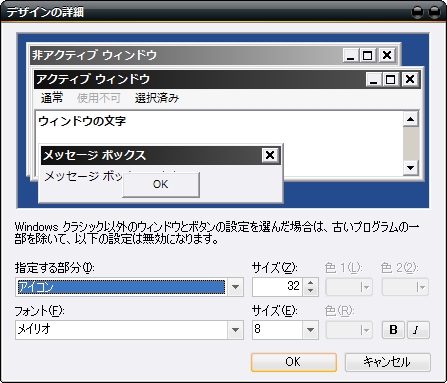Click the active window maximize icon in preview

390,79
